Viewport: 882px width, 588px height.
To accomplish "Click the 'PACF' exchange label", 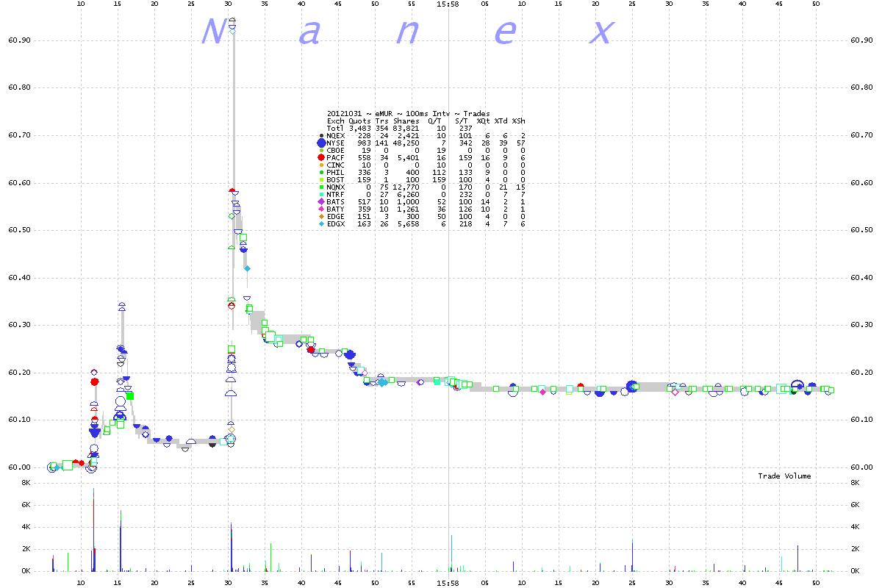I will click(x=336, y=158).
